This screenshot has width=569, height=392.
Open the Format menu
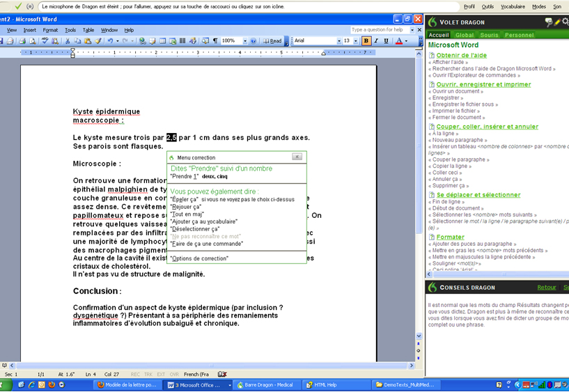click(50, 30)
